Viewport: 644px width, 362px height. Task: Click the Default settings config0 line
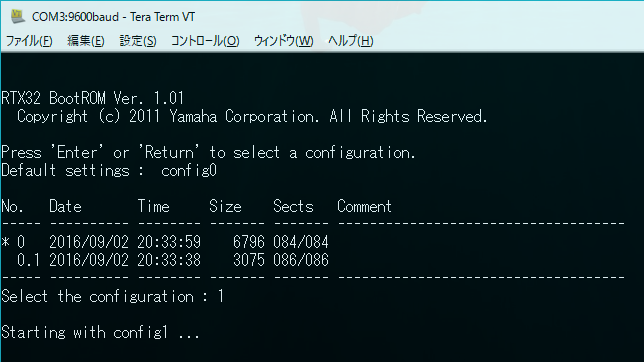[109, 171]
